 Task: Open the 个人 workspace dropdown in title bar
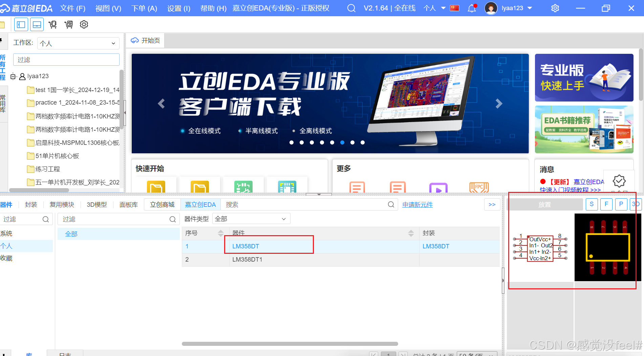(434, 8)
